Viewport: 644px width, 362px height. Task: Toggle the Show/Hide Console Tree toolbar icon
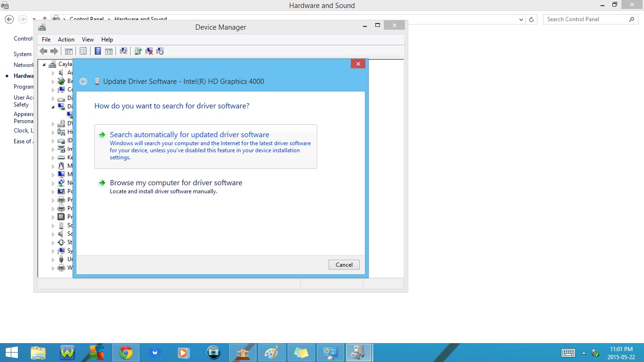point(69,51)
